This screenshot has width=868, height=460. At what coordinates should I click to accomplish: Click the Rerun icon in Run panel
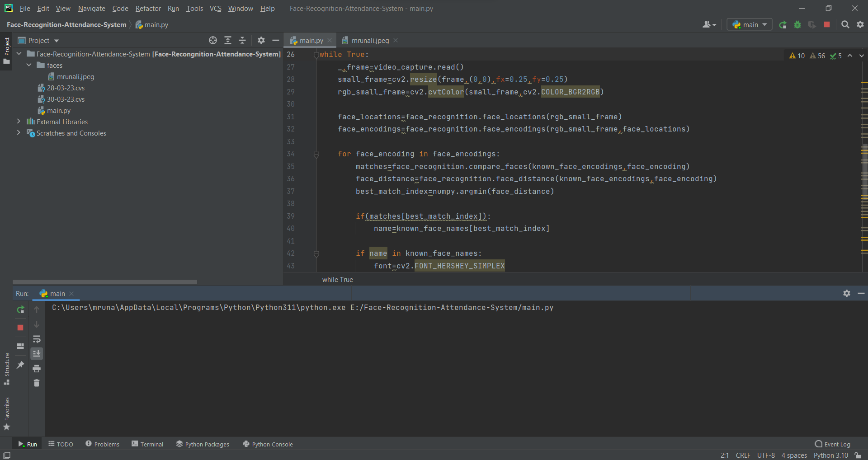(x=20, y=310)
